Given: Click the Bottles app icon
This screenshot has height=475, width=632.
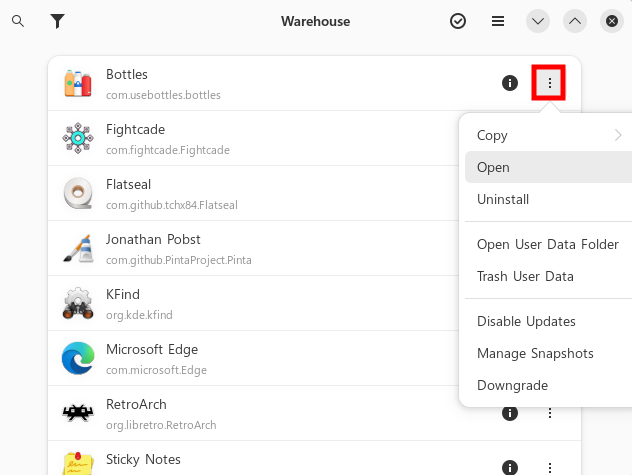Looking at the screenshot, I should [78, 83].
